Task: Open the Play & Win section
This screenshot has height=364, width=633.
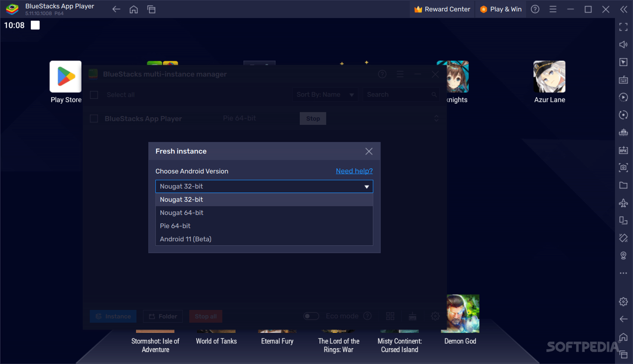Action: (x=501, y=9)
